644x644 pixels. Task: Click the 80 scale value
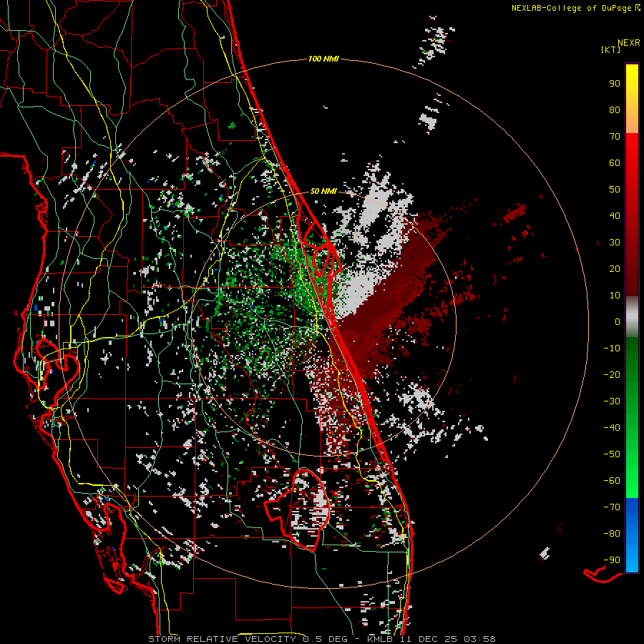(615, 109)
